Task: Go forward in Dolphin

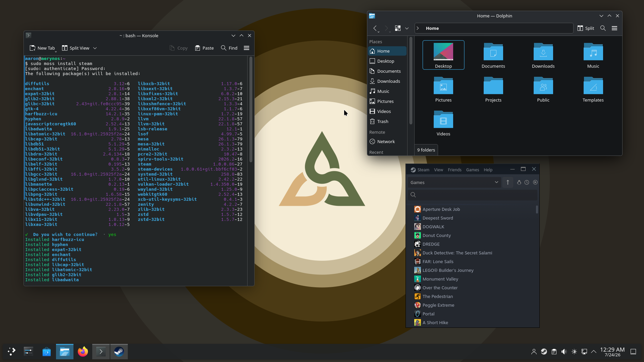Action: click(387, 28)
